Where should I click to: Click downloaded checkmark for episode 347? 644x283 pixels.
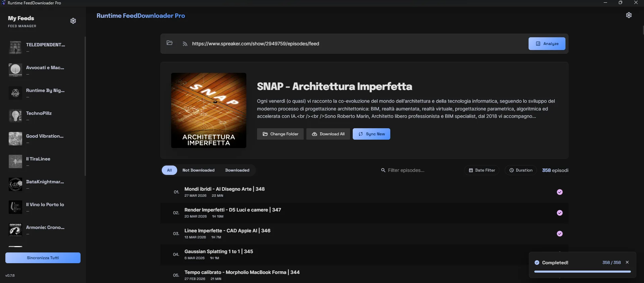(x=560, y=213)
